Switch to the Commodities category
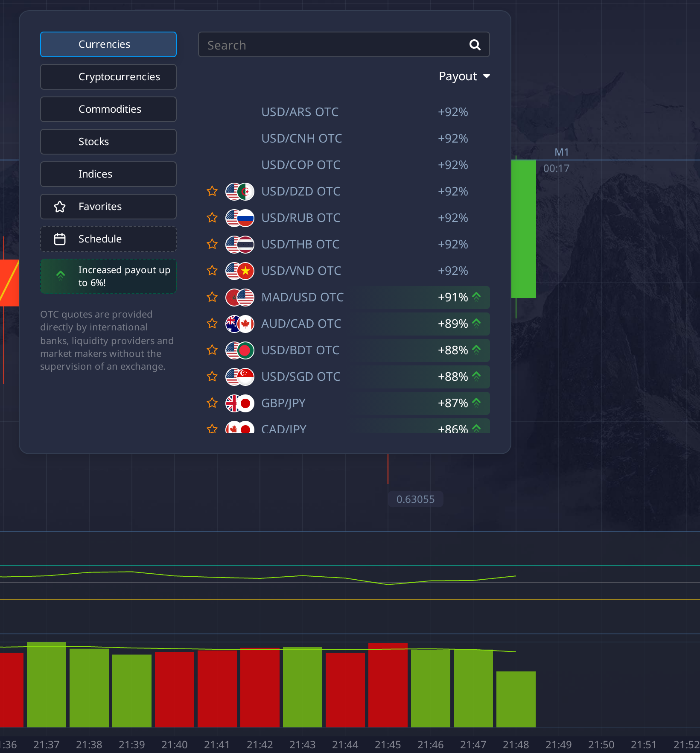This screenshot has width=700, height=753. (108, 109)
